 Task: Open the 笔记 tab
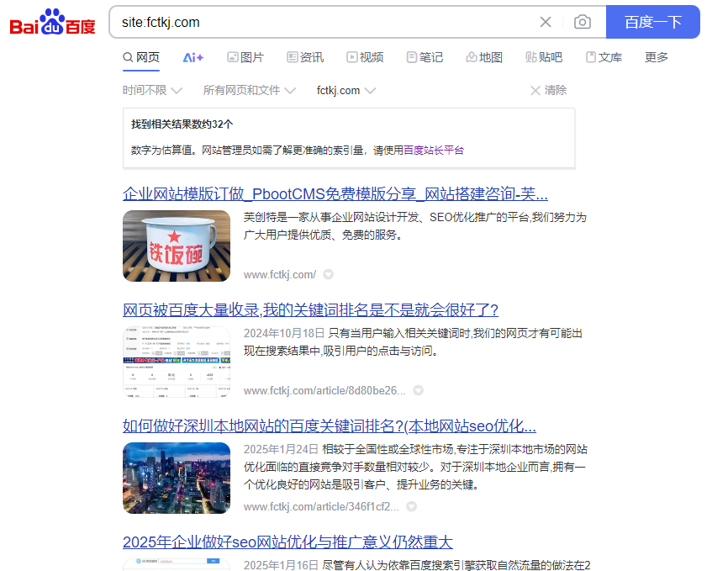425,57
